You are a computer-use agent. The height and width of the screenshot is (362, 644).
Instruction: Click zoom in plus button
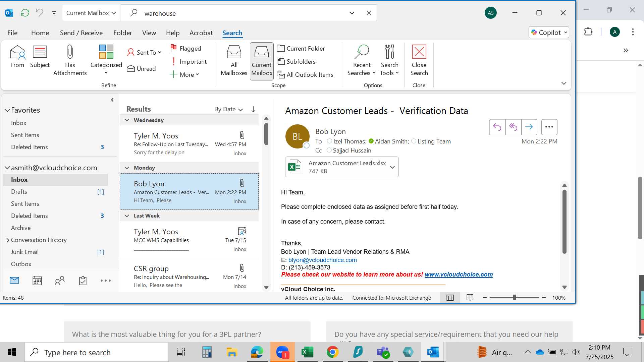point(544,298)
